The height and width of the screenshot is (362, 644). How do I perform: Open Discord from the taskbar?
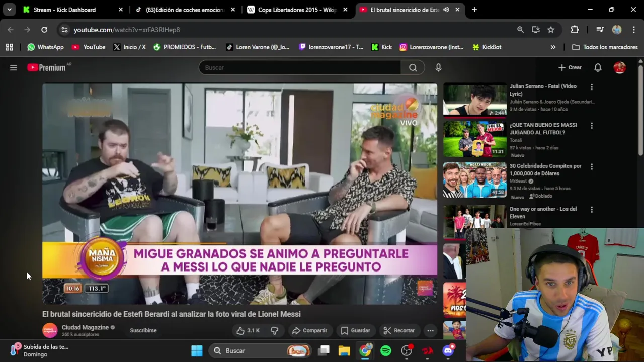pos(448,350)
